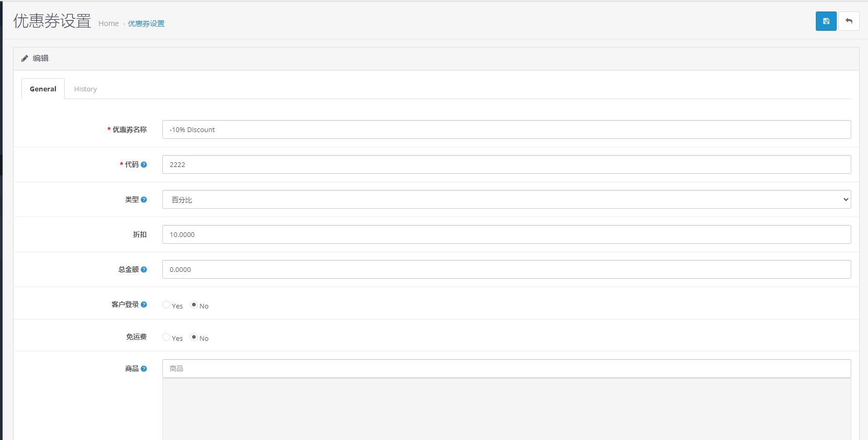Screen dimensions: 868x440
Task: Click 优惠券设置 breadcrumb link
Action: tap(146, 23)
